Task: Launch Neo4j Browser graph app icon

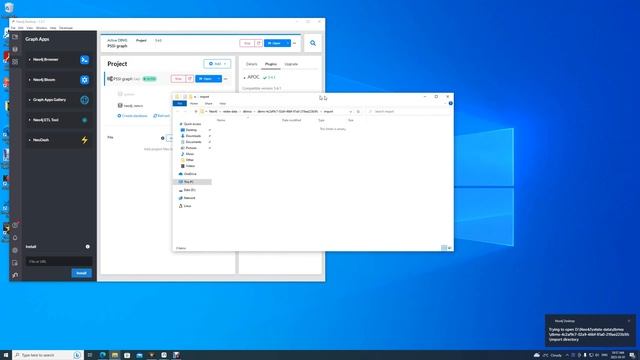Action: 84,60
